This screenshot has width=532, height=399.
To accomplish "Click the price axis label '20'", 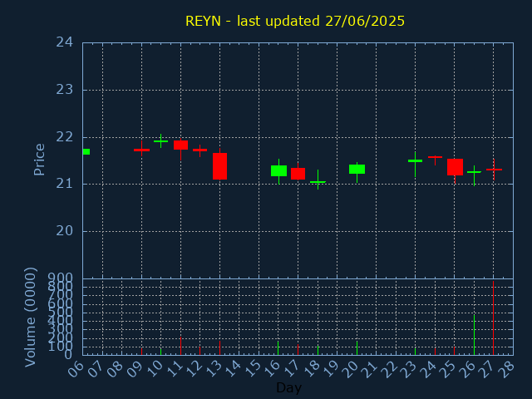I will click(x=65, y=231).
